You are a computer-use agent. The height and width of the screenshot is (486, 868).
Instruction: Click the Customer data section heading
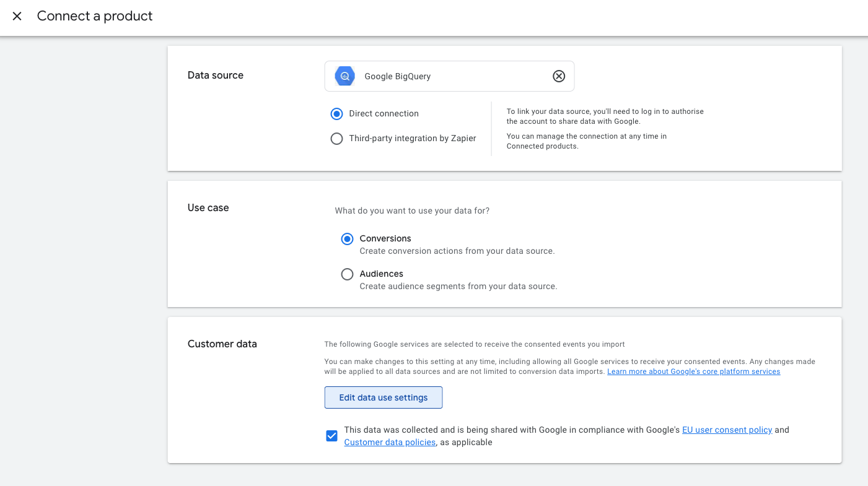pyautogui.click(x=222, y=344)
